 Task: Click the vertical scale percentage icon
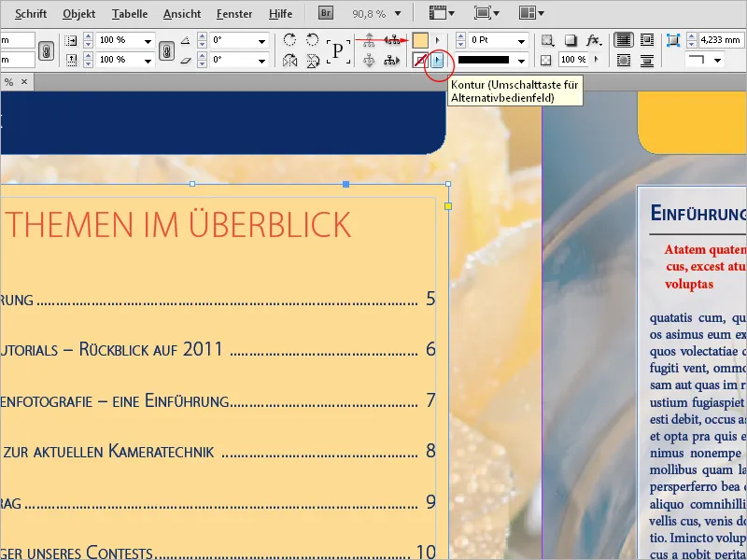coord(71,60)
